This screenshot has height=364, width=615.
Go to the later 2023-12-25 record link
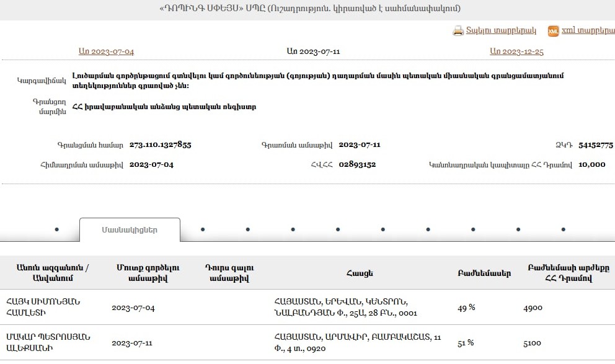516,51
